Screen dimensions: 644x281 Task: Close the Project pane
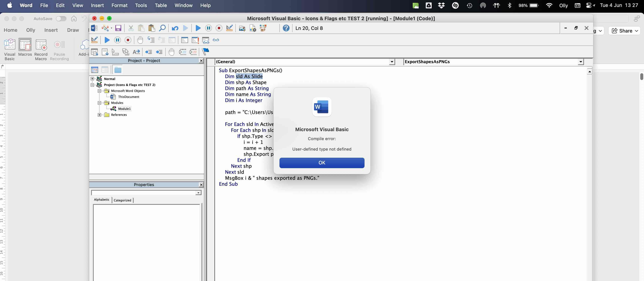[201, 61]
